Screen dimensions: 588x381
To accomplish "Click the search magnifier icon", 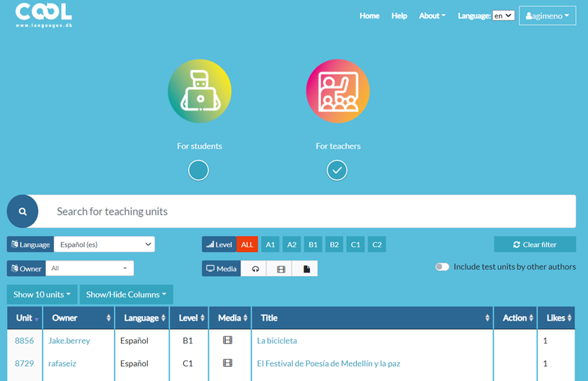I will 23,211.
